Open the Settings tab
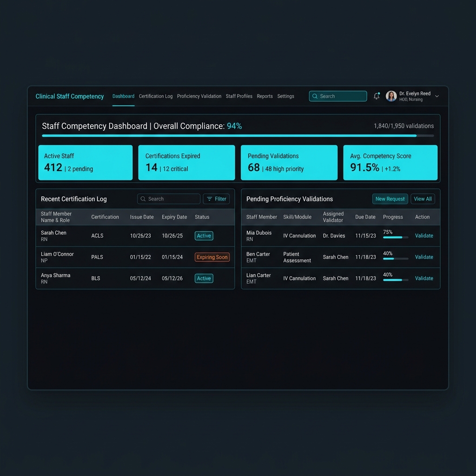 [286, 96]
